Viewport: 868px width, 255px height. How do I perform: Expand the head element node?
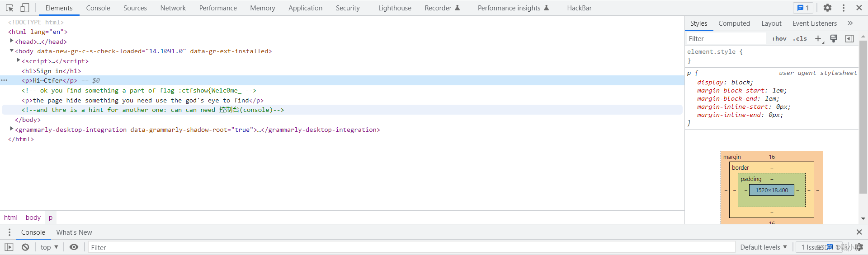(x=11, y=41)
